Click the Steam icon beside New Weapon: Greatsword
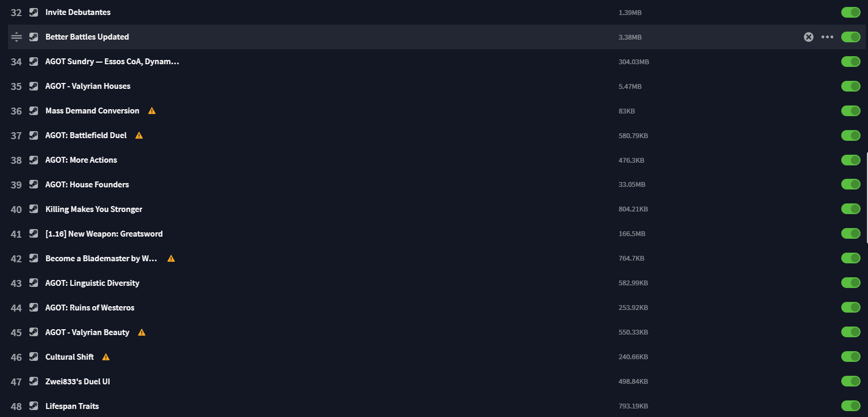 click(34, 234)
